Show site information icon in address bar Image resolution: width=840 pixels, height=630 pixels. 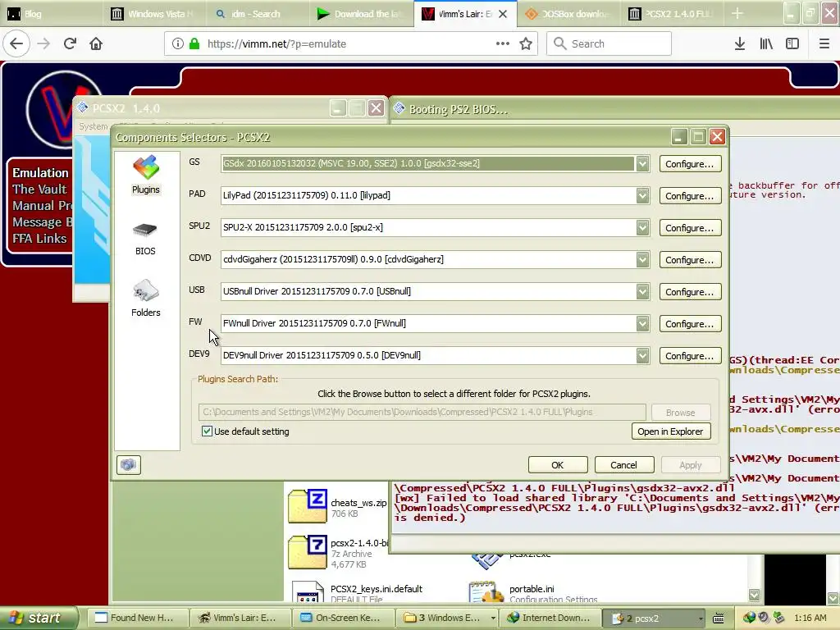click(x=177, y=43)
